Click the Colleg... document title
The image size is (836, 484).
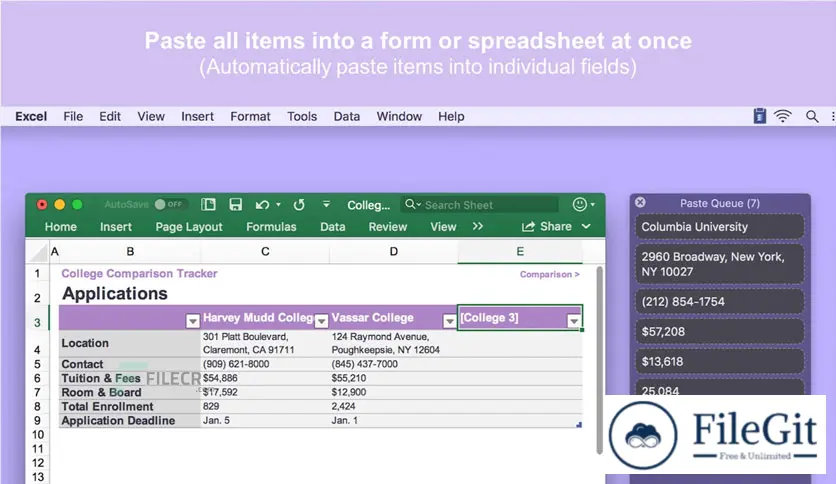[x=368, y=205]
